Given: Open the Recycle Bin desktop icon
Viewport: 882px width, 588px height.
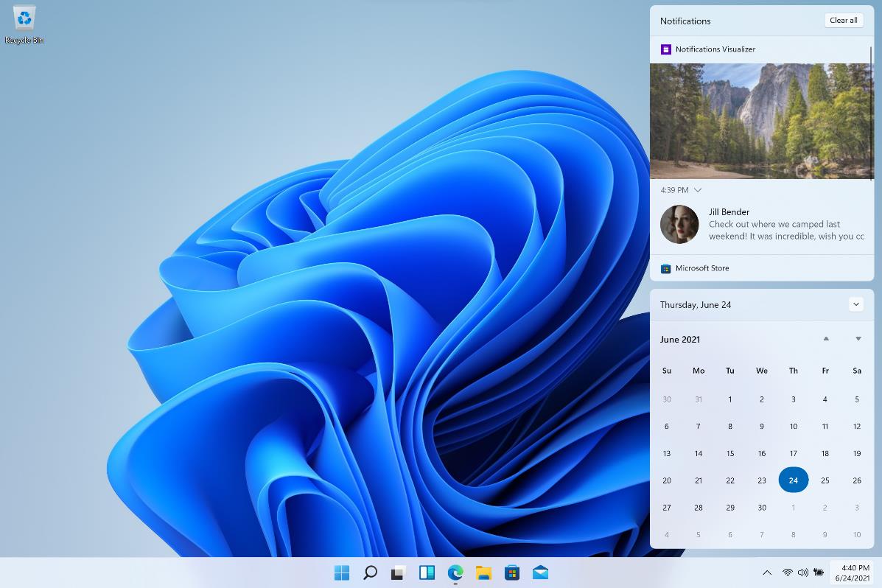Looking at the screenshot, I should coord(24,25).
